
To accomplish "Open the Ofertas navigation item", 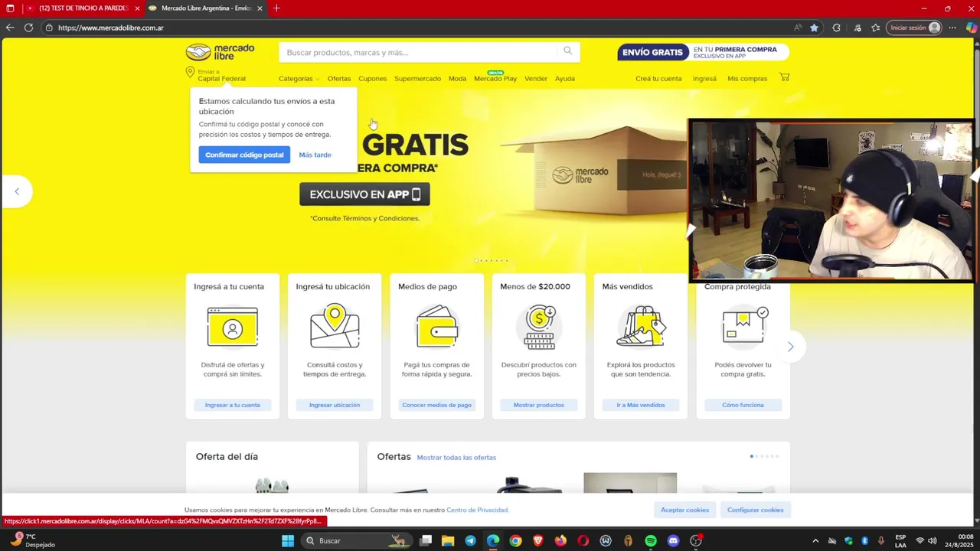I will pos(339,79).
